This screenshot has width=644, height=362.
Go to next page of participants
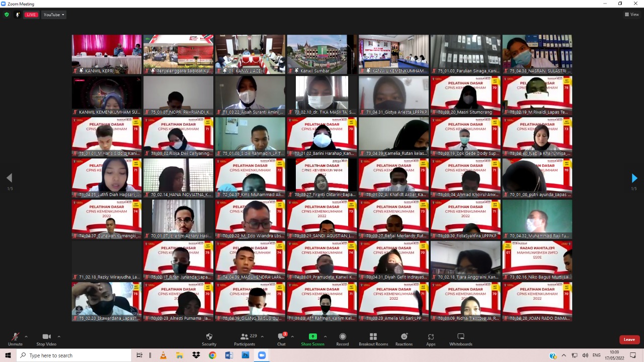tap(634, 178)
